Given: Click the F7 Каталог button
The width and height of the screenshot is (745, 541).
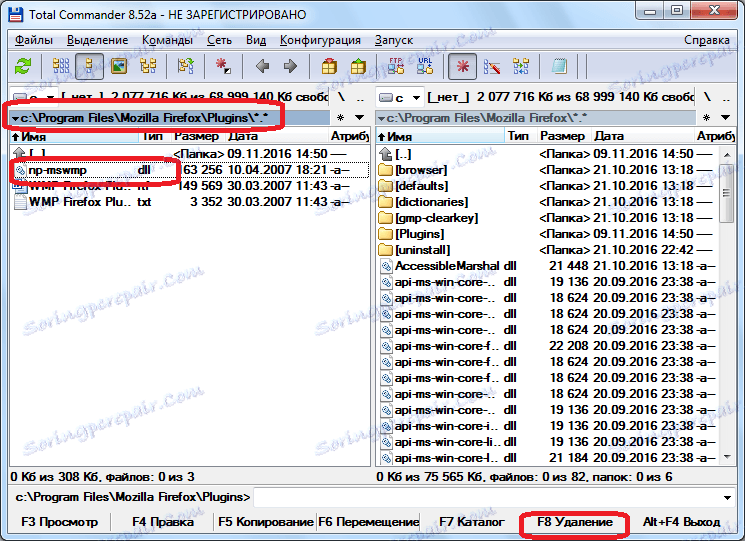Looking at the screenshot, I should click(x=471, y=522).
